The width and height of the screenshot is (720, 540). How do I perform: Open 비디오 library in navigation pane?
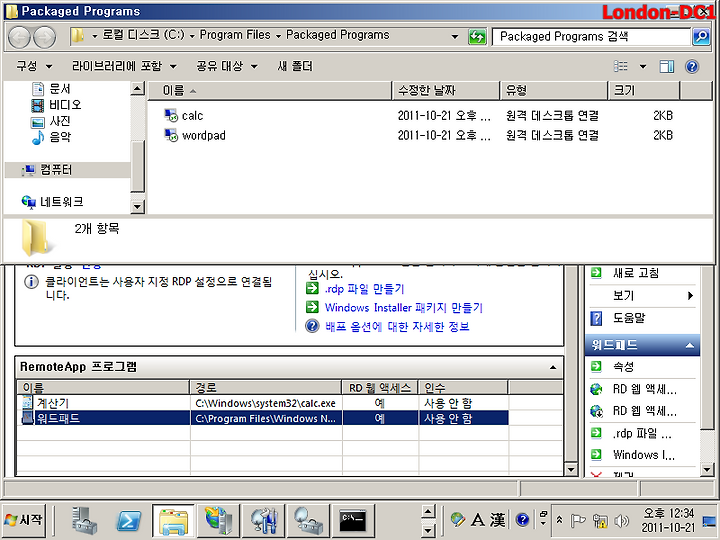tap(56, 105)
